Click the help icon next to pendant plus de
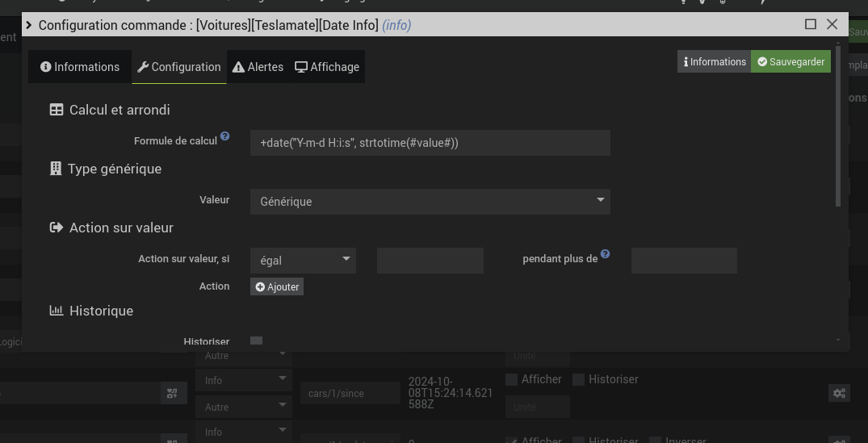The image size is (868, 443). pyautogui.click(x=605, y=254)
